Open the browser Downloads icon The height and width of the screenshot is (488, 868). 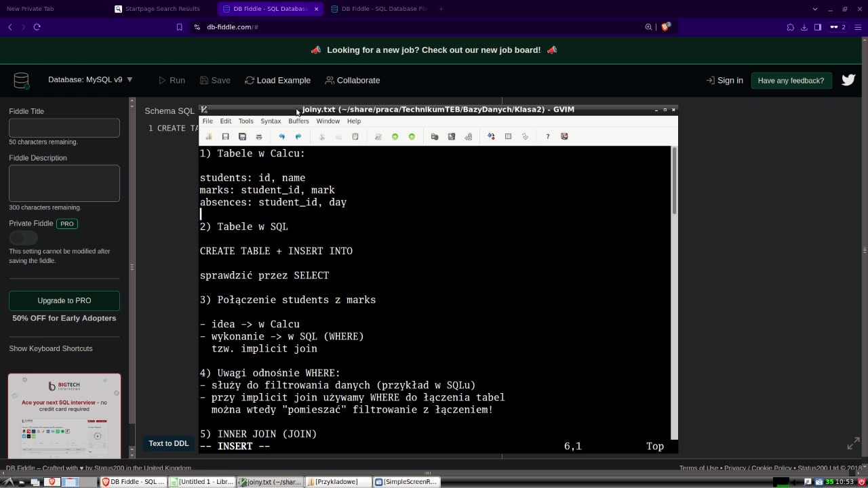tap(804, 27)
